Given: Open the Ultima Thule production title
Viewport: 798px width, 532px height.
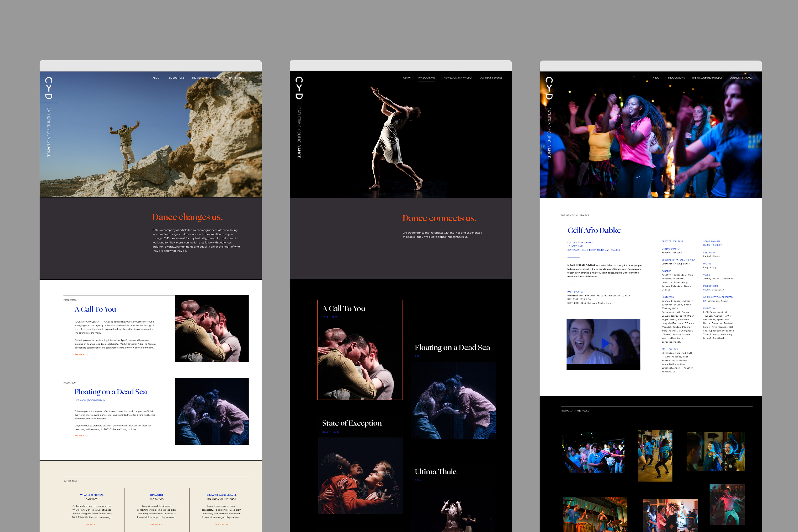Looking at the screenshot, I should point(436,472).
